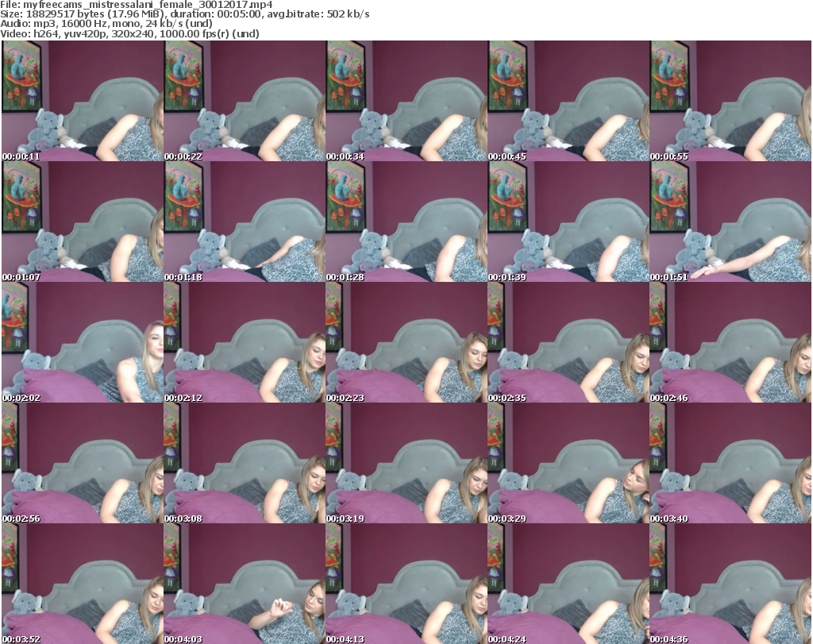The height and width of the screenshot is (644, 813).
Task: Select the thumbnail frame stamped 00:00:11
Action: (83, 101)
